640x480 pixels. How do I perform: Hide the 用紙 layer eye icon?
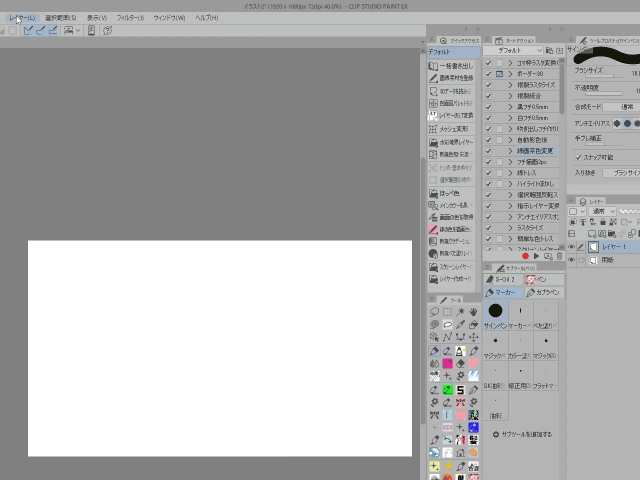[571, 260]
